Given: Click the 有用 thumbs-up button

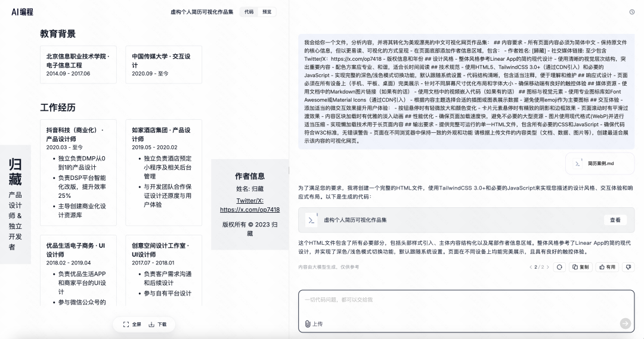Looking at the screenshot, I should pyautogui.click(x=607, y=267).
